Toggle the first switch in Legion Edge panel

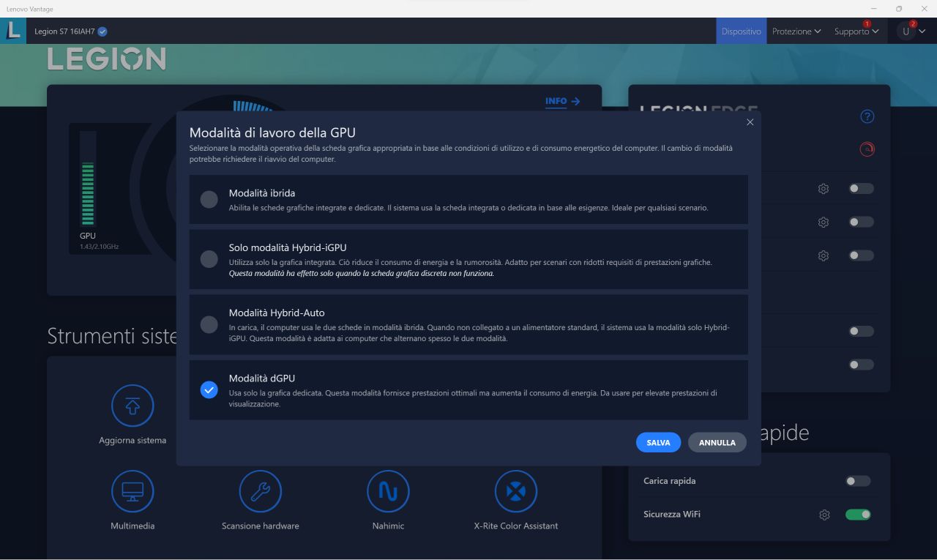(861, 189)
